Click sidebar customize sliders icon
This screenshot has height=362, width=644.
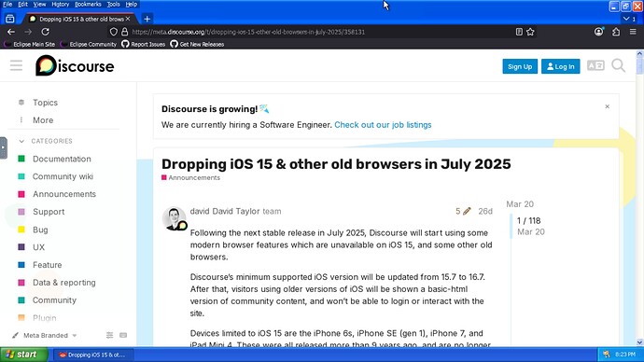(x=109, y=335)
